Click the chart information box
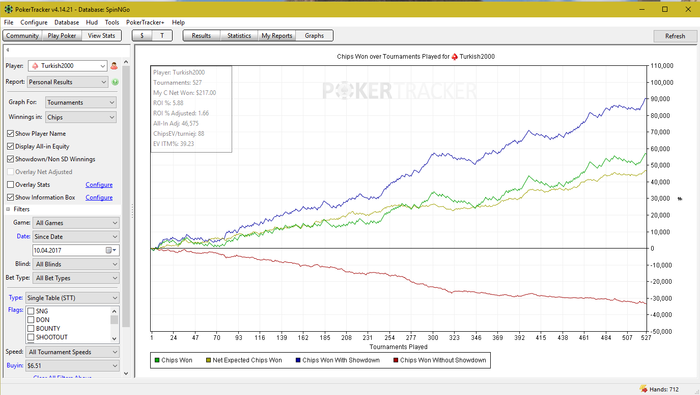This screenshot has height=395, width=700. point(191,109)
